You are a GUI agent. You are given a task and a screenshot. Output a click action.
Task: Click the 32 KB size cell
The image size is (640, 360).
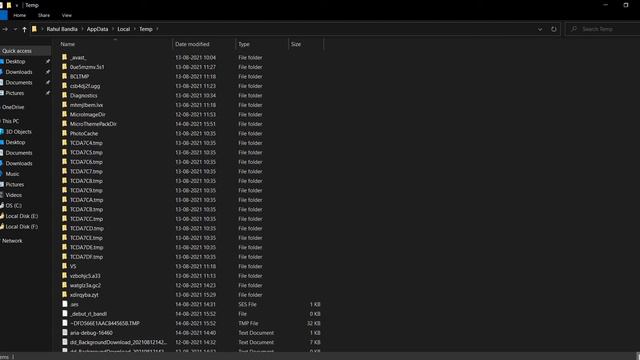click(313, 323)
